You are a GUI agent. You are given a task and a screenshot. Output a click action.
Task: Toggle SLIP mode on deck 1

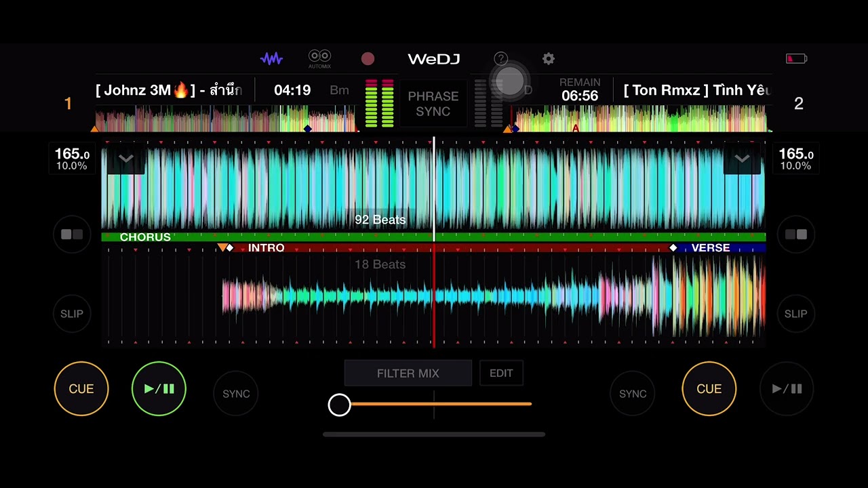[72, 314]
